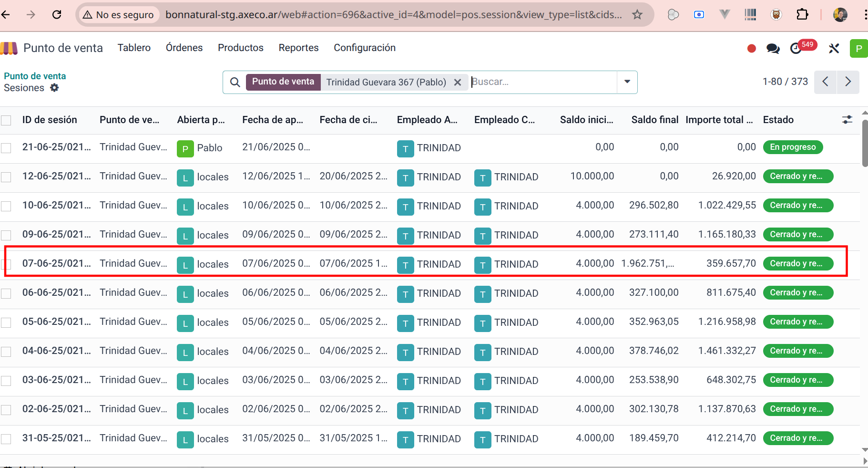Open the Configuración menu
The height and width of the screenshot is (468, 868).
(x=364, y=48)
